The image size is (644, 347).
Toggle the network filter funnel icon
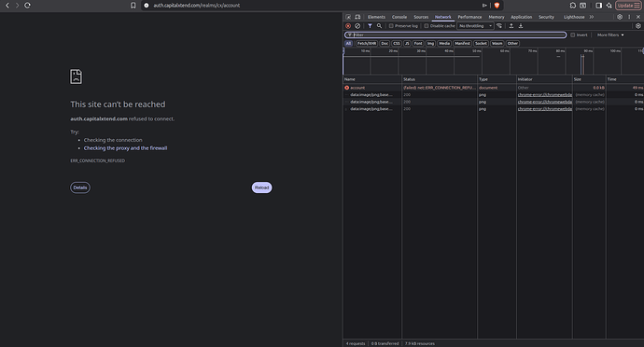[x=370, y=26]
